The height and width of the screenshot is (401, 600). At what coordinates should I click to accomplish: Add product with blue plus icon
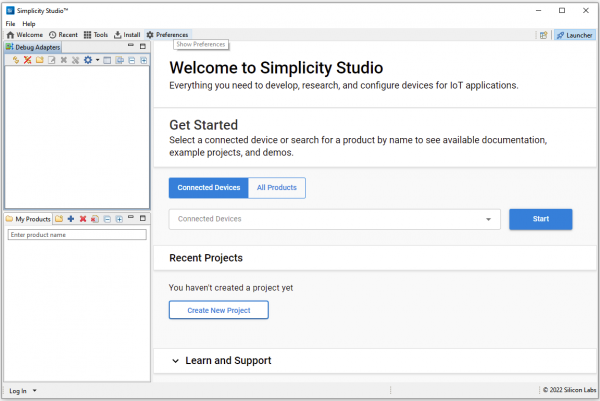click(71, 219)
